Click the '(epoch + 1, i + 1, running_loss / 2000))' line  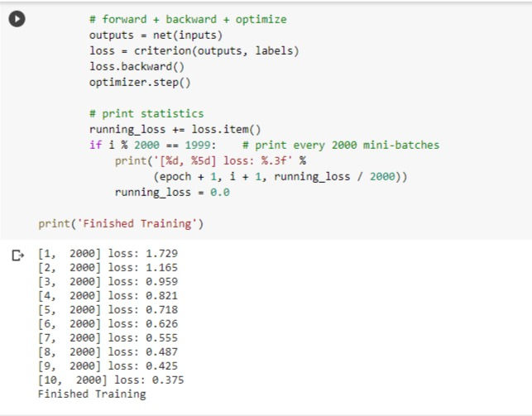(x=280, y=177)
